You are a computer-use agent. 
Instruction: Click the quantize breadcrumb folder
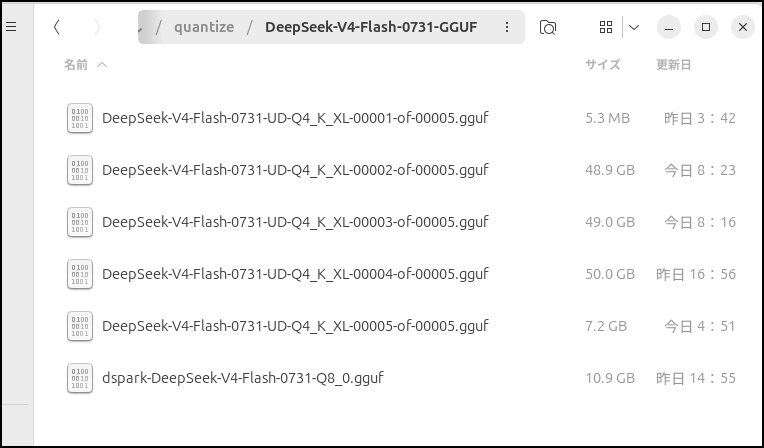click(204, 27)
